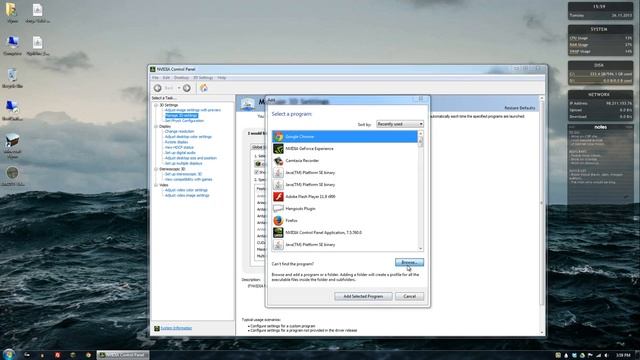Open the Edit menu
This screenshot has width=640, height=360.
pos(166,78)
